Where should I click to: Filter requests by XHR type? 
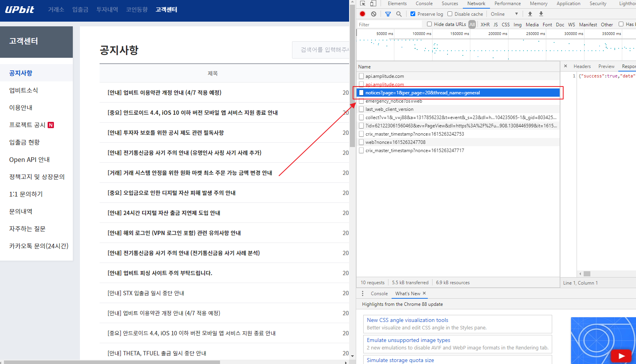[x=485, y=24]
